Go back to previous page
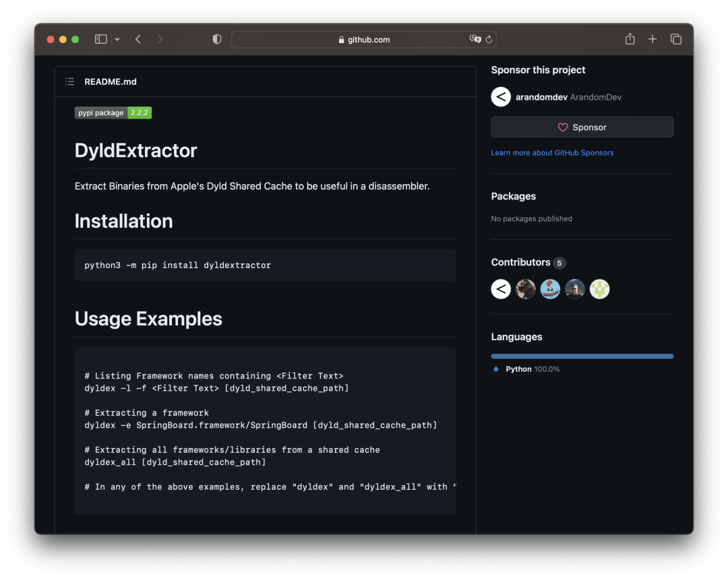The width and height of the screenshot is (728, 580). point(138,40)
